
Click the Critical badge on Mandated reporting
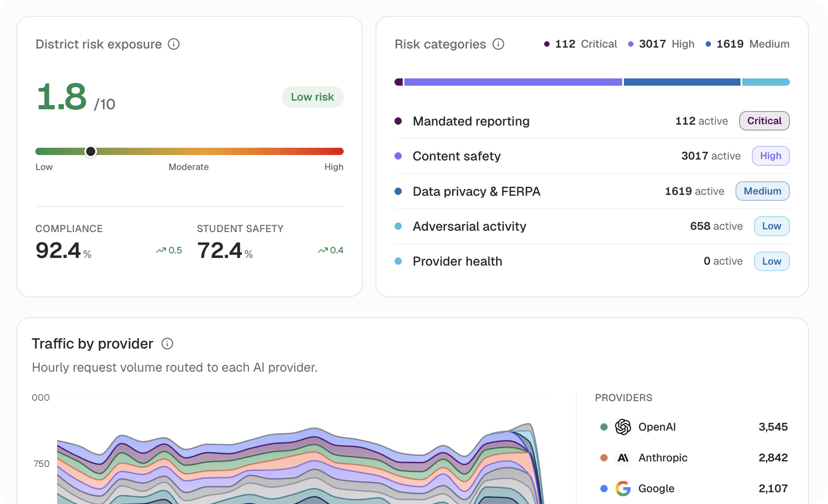click(764, 121)
